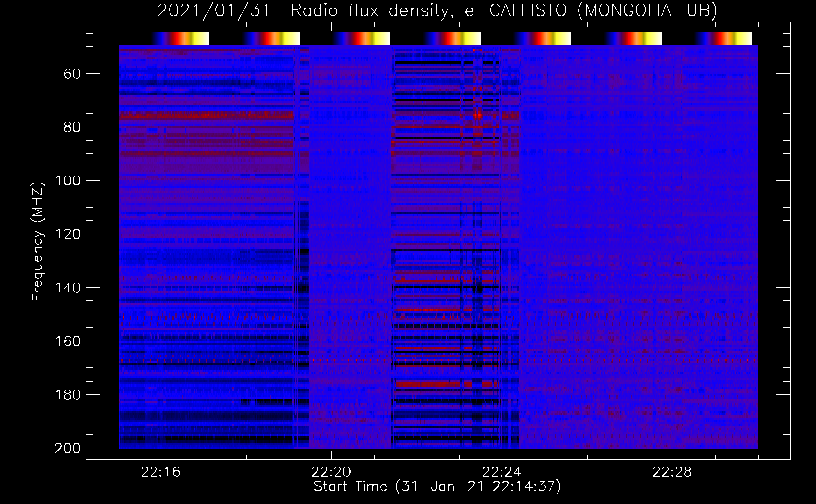816x504 pixels.
Task: Click the middle (fourth) color bar legend
Action: (452, 39)
